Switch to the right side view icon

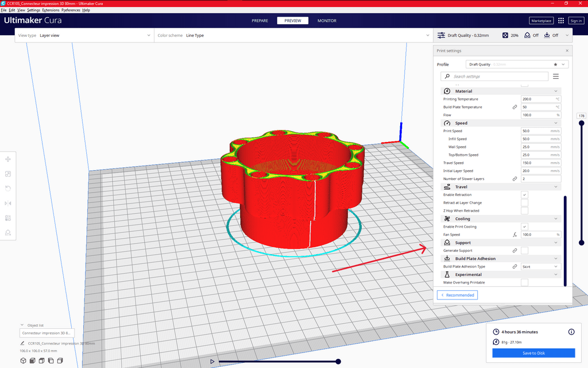60,361
